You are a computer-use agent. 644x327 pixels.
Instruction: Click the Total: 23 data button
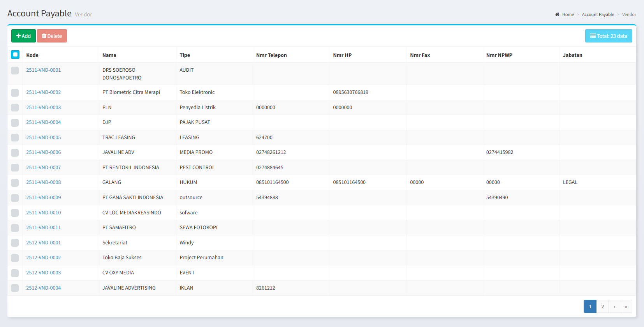click(608, 36)
